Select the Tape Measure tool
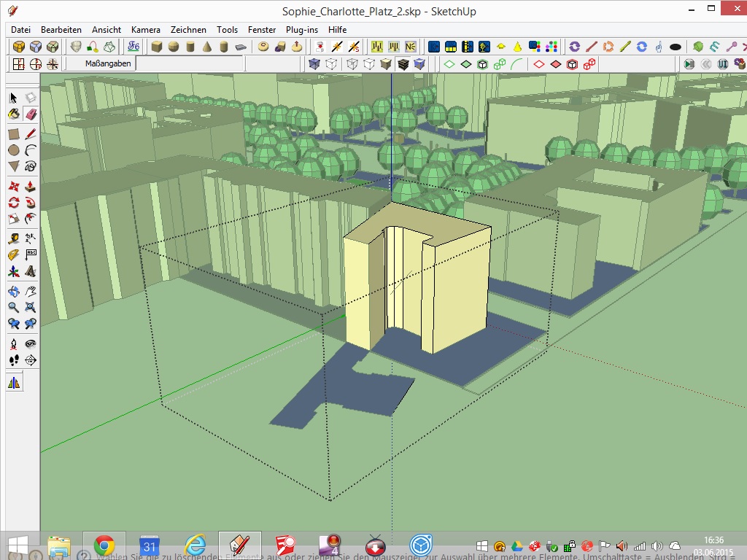The width and height of the screenshot is (747, 560). coord(13,238)
